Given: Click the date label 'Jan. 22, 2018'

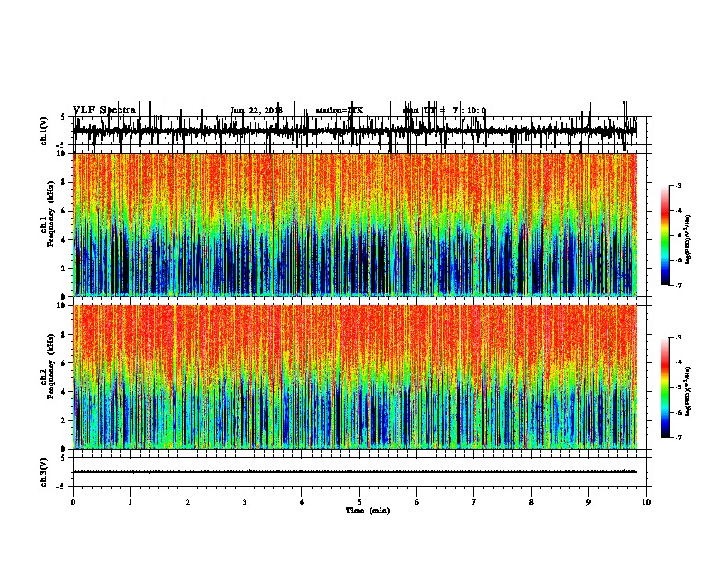Looking at the screenshot, I should tap(256, 110).
